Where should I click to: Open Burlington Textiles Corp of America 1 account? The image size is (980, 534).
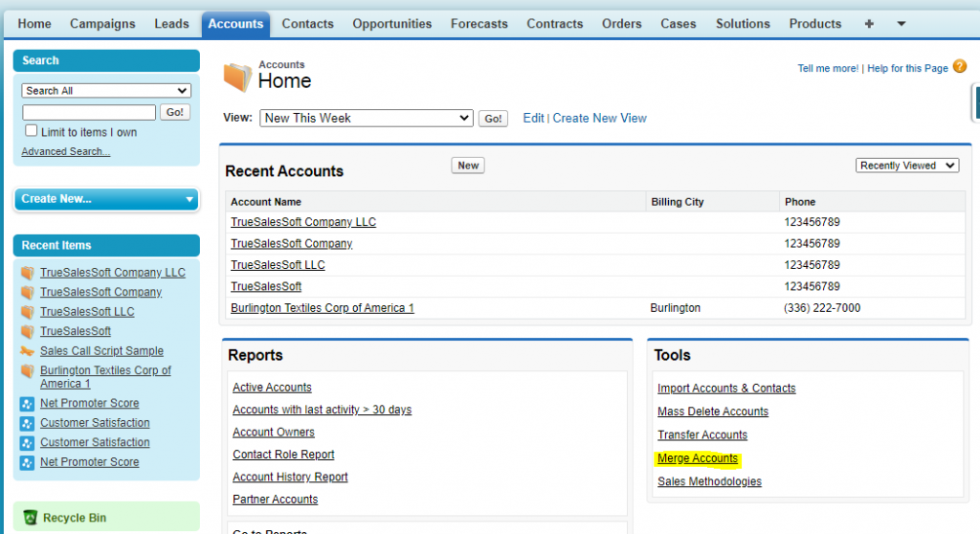point(322,308)
